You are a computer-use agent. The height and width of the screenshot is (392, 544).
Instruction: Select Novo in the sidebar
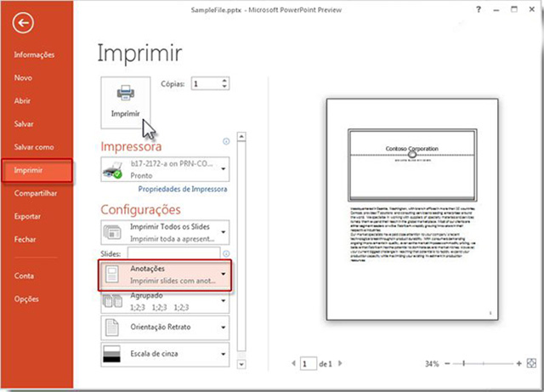point(23,77)
